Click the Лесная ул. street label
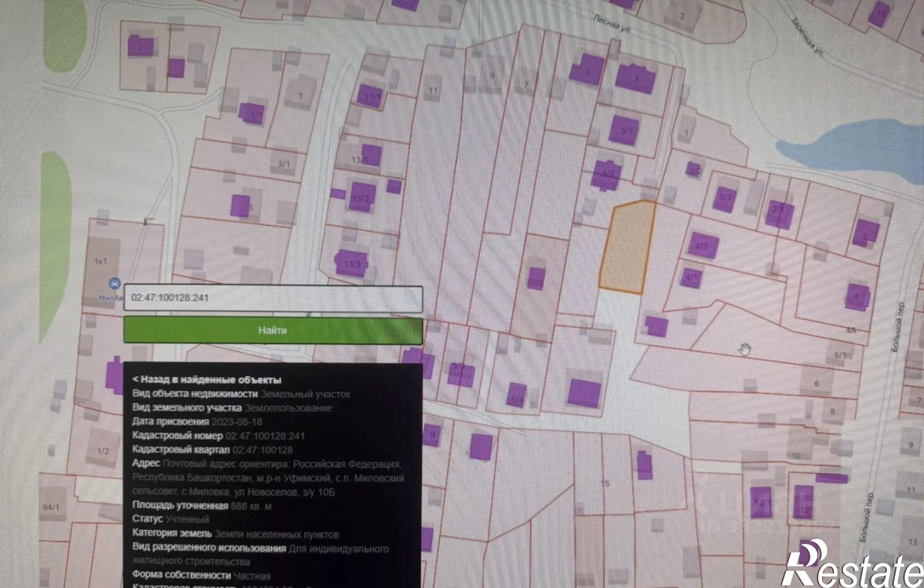This screenshot has width=924, height=588. pyautogui.click(x=612, y=24)
